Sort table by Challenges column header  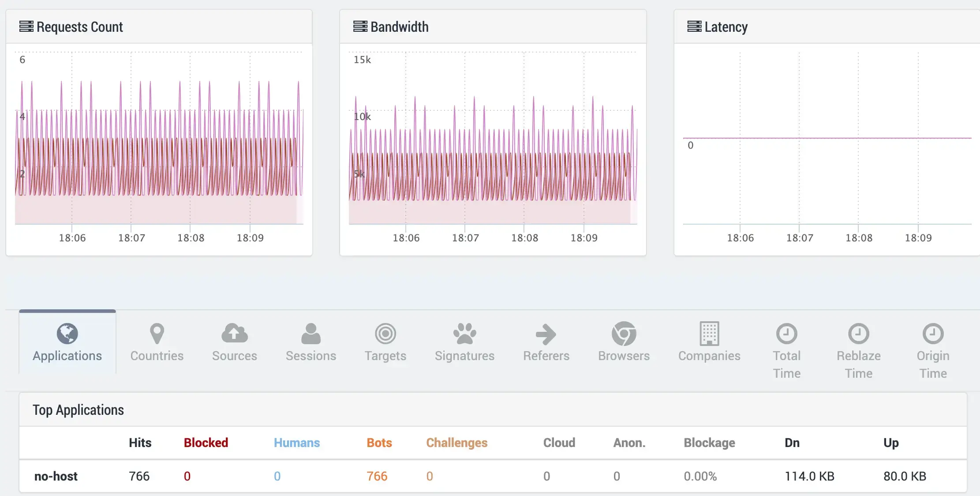click(x=457, y=443)
